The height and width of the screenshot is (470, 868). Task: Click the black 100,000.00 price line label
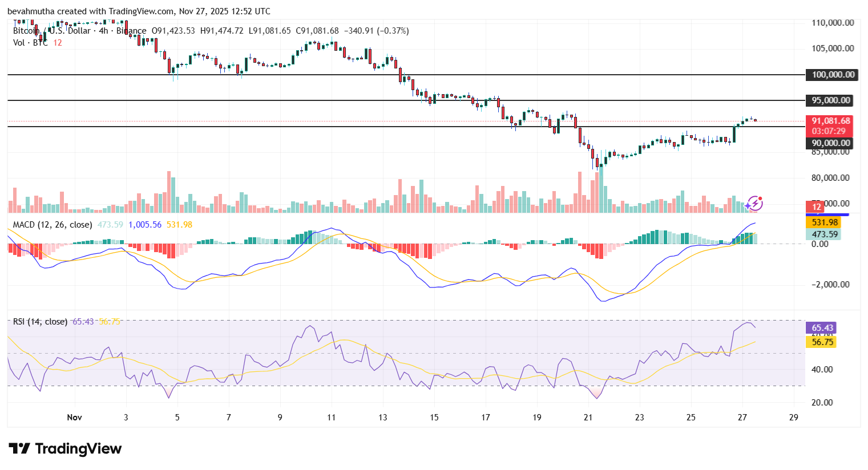[833, 75]
